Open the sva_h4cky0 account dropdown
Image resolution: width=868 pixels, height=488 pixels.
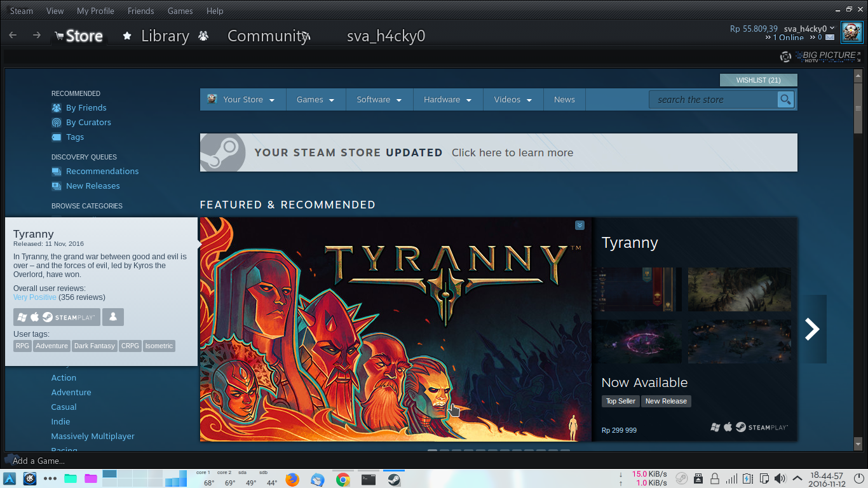click(804, 27)
